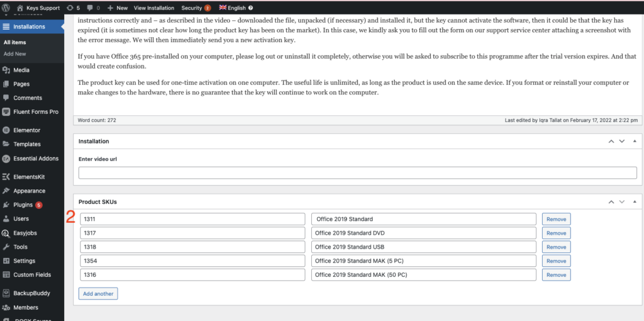This screenshot has height=321, width=644.
Task: Open the New menu in admin bar
Action: (118, 8)
